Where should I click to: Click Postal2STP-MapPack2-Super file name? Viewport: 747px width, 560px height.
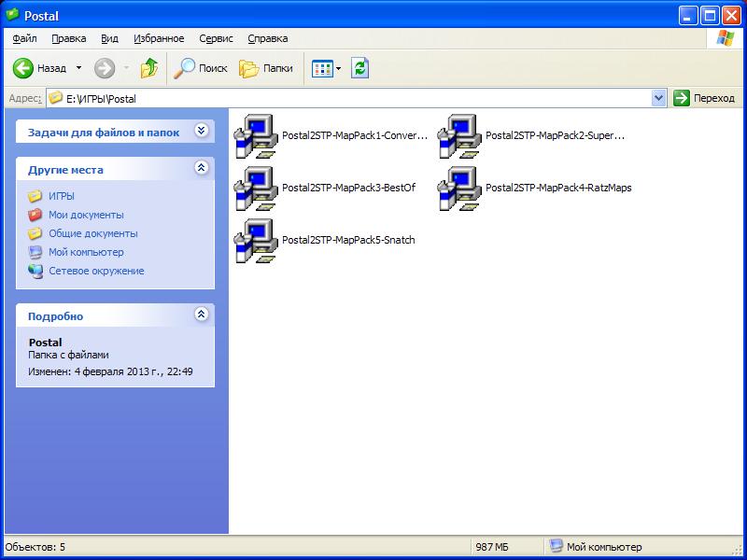click(555, 135)
